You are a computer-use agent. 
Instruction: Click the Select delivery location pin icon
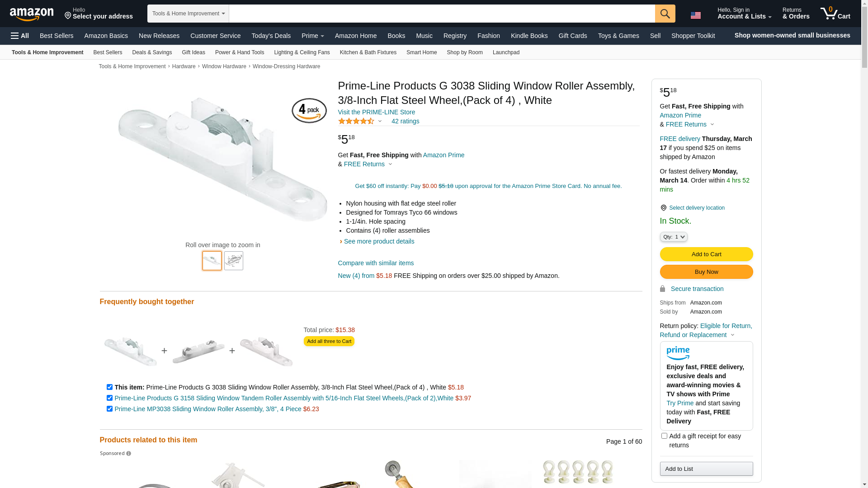click(x=663, y=208)
